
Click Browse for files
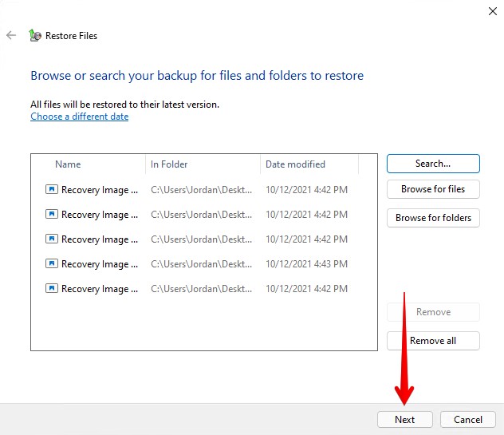pos(433,189)
